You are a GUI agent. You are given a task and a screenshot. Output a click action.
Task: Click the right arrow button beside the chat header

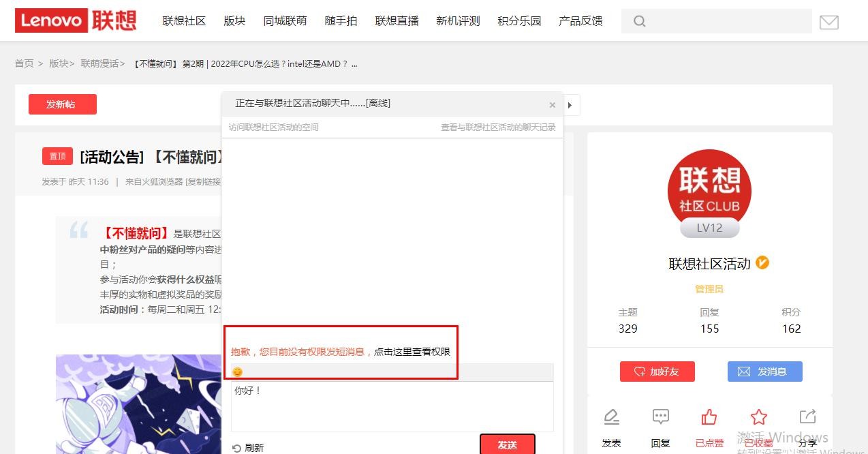click(571, 105)
